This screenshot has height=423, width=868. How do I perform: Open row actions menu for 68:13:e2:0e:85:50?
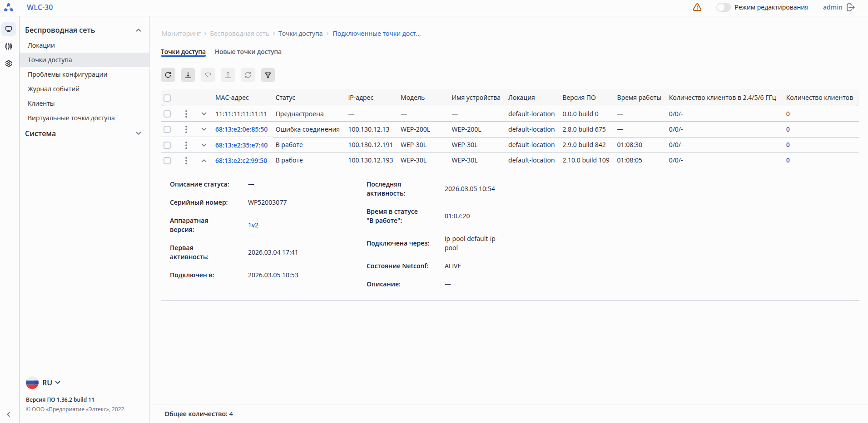click(186, 129)
